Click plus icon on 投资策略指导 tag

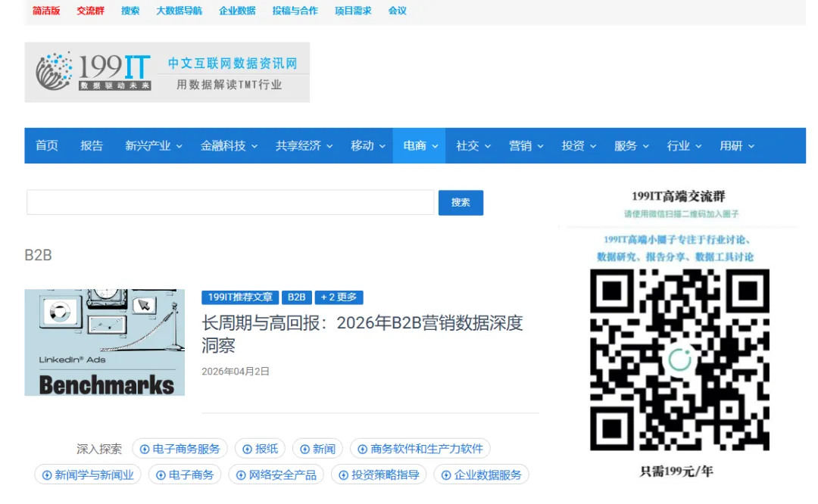[x=343, y=474]
